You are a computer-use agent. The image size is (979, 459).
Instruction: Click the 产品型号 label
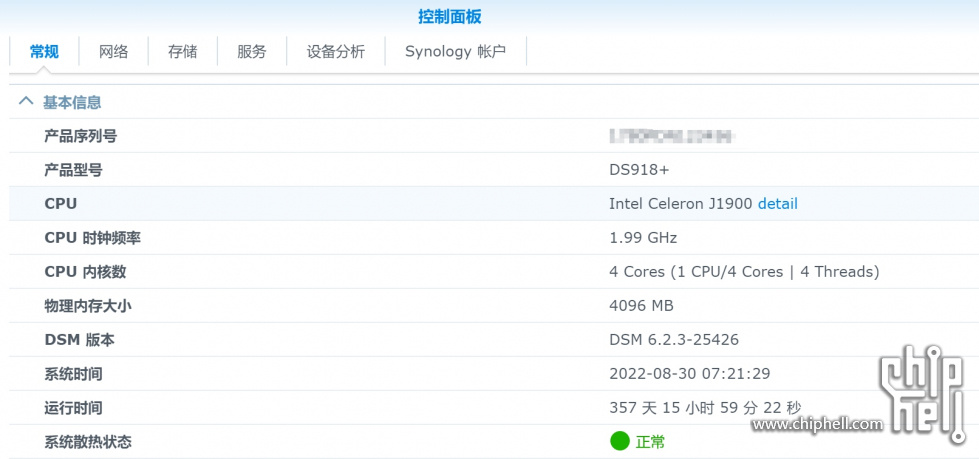(74, 170)
